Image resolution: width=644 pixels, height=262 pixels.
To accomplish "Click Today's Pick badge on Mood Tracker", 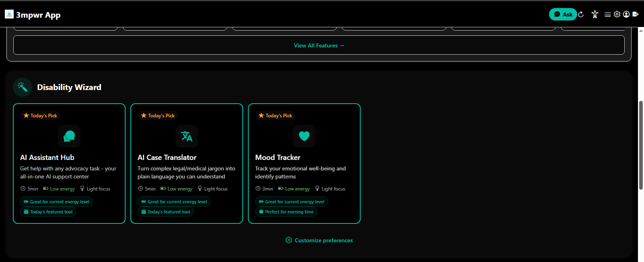I will [x=275, y=116].
